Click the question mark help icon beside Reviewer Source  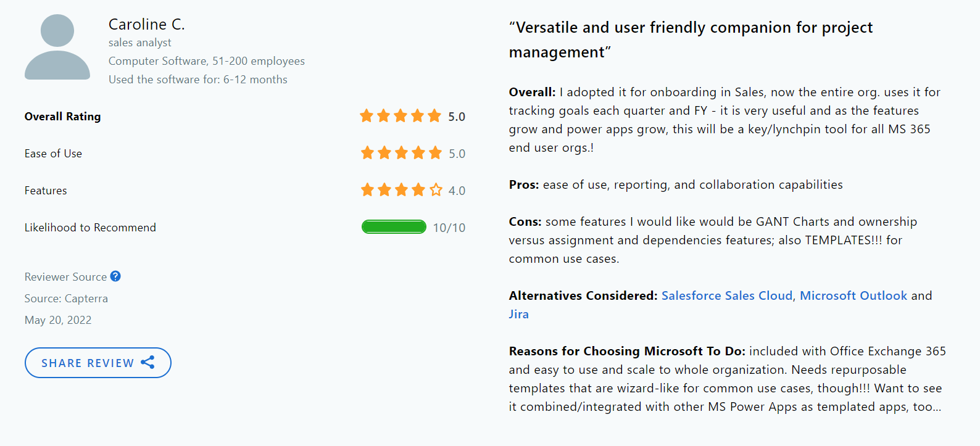pyautogui.click(x=115, y=276)
